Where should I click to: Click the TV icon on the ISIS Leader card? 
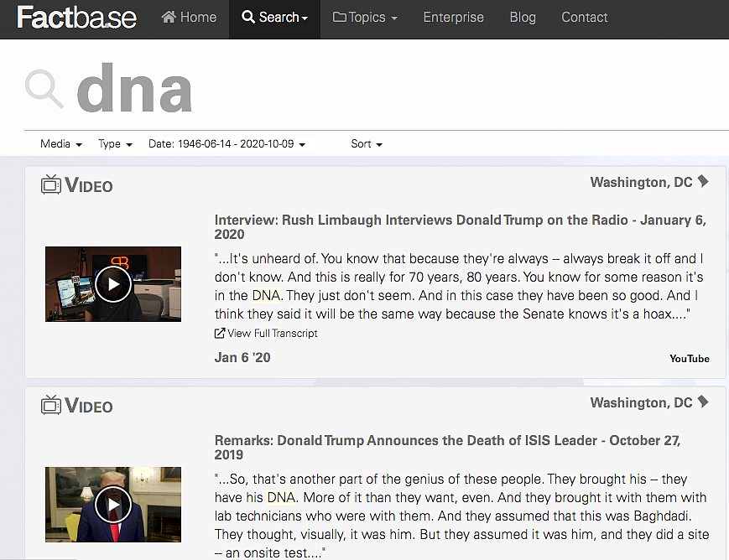tap(51, 405)
